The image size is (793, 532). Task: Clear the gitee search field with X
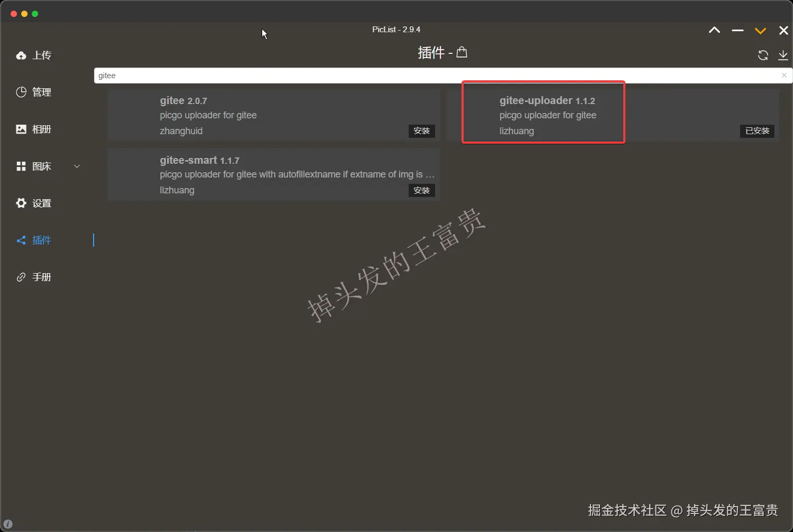pos(784,76)
